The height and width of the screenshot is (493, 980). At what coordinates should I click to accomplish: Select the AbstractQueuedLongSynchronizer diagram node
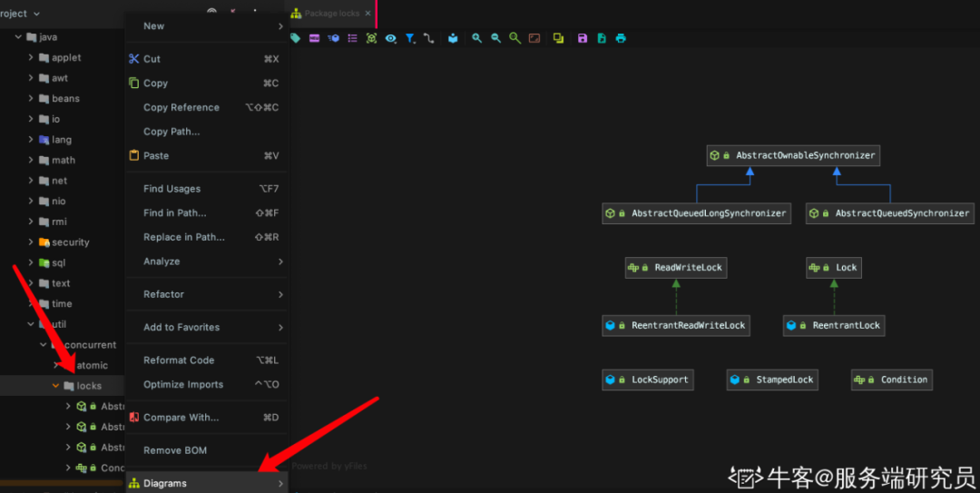(x=696, y=213)
